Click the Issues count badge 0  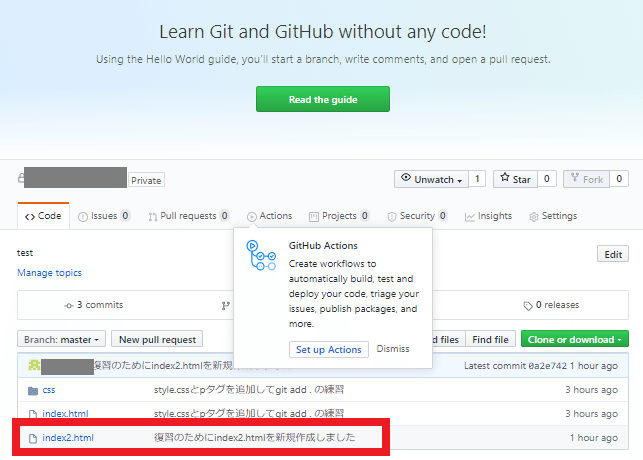coord(125,216)
